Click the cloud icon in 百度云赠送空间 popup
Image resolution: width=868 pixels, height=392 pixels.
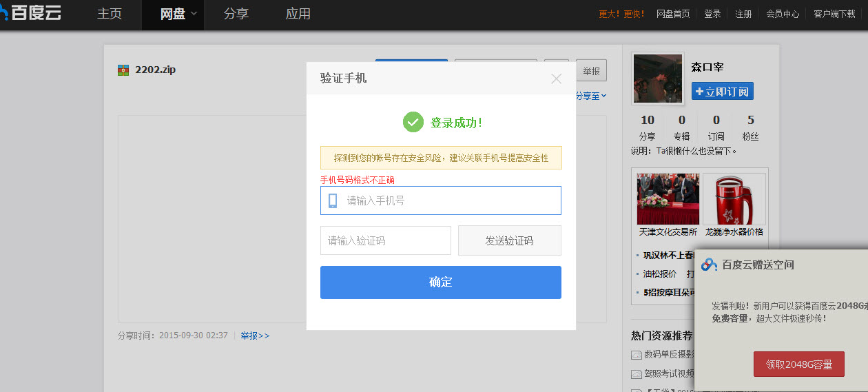pos(710,265)
